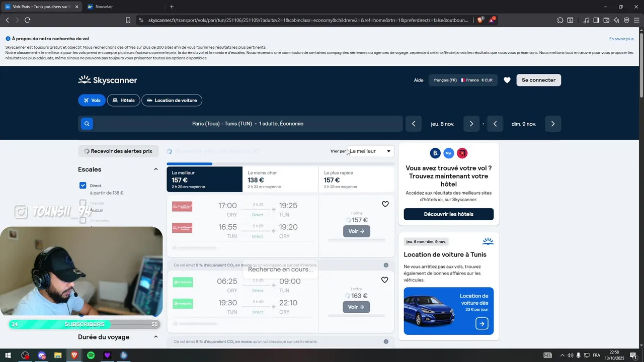
Task: Click the blue car rental image
Action: 429,310
